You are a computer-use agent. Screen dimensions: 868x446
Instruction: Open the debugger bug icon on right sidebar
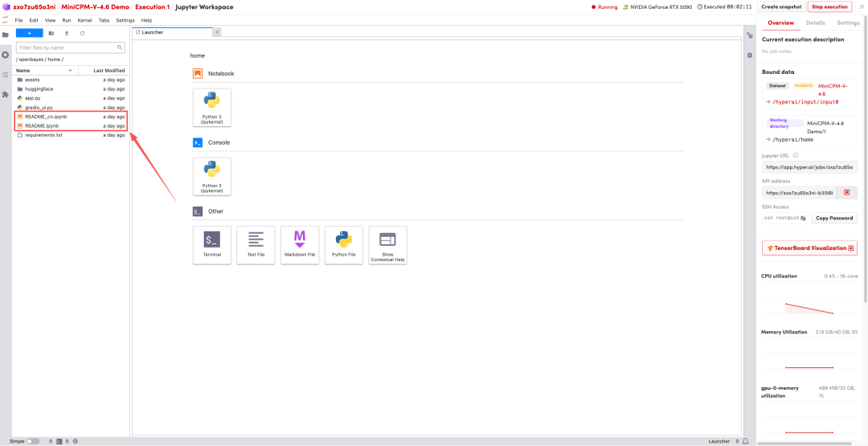tap(750, 55)
